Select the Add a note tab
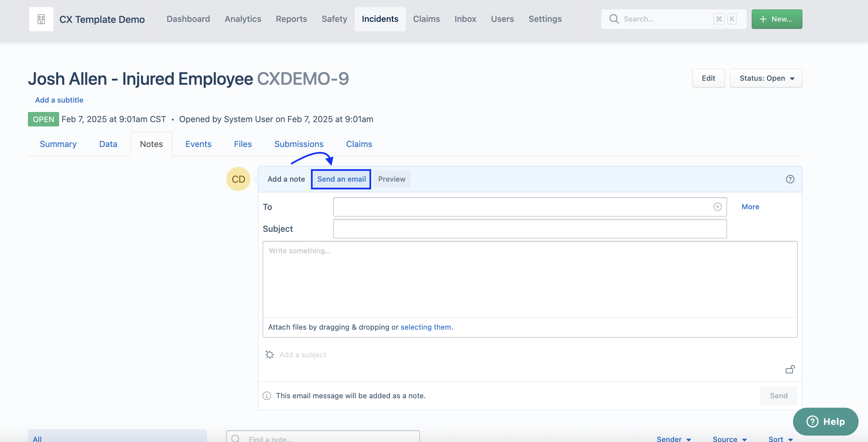 click(x=286, y=179)
